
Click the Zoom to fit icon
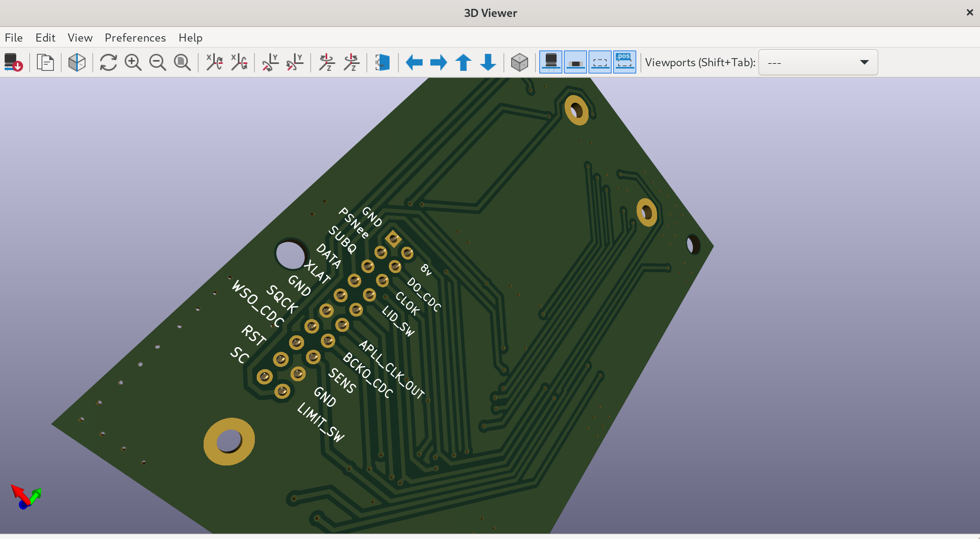click(x=182, y=62)
